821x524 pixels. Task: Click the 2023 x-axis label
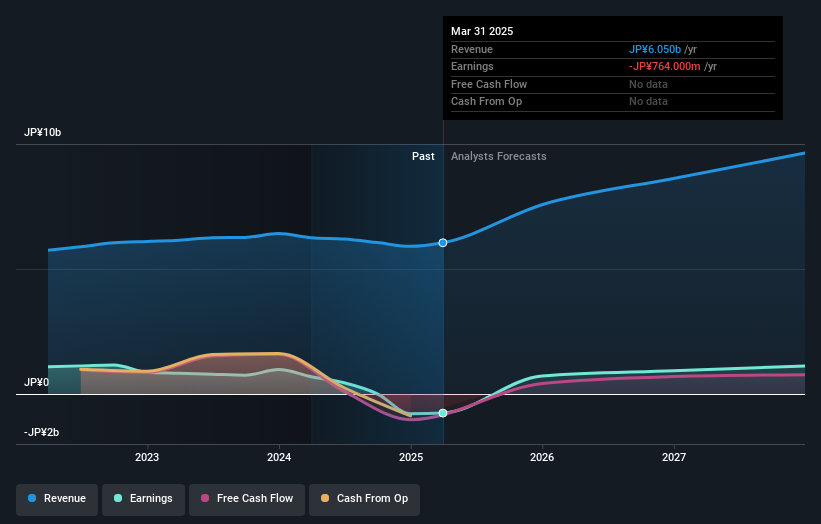pyautogui.click(x=147, y=458)
